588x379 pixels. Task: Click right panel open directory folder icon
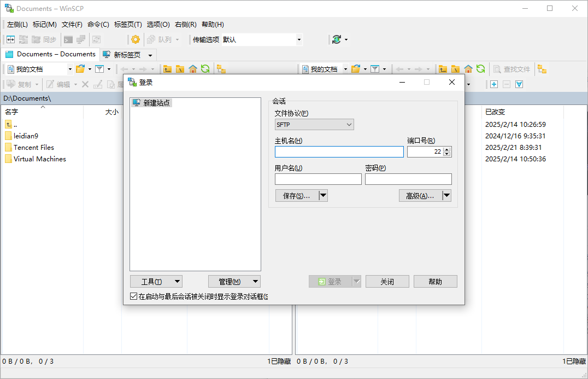coord(356,69)
